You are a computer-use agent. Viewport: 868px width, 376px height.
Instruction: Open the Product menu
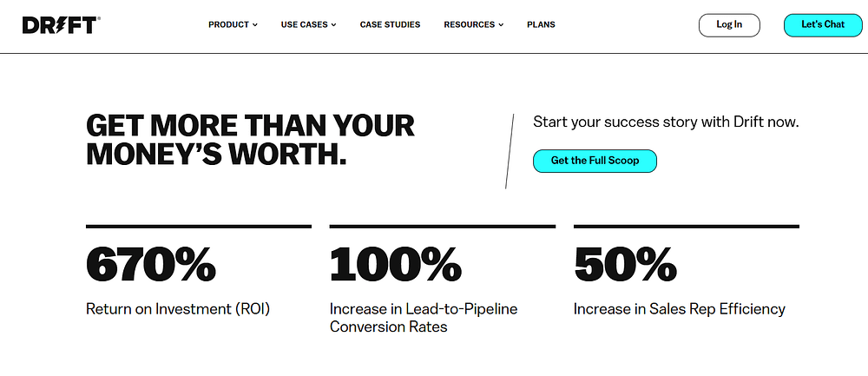[x=228, y=25]
